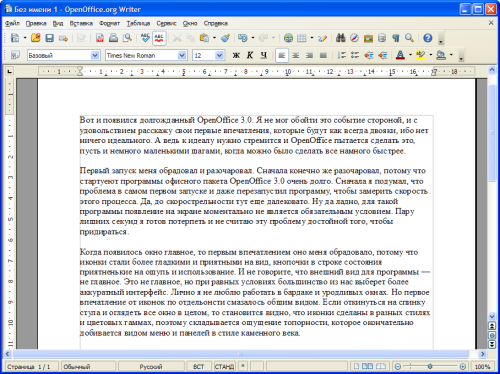The height and width of the screenshot is (374, 500).
Task: Open the Сервис menu
Action: click(166, 23)
